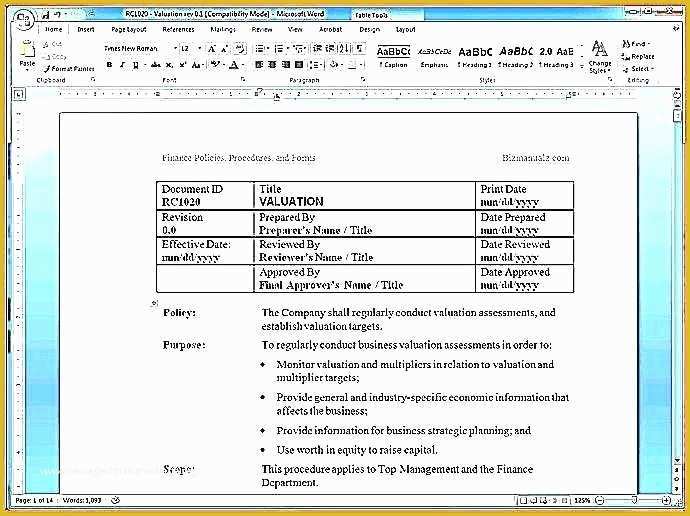The height and width of the screenshot is (516, 690).
Task: Click the zoom out minus button
Action: tap(599, 500)
